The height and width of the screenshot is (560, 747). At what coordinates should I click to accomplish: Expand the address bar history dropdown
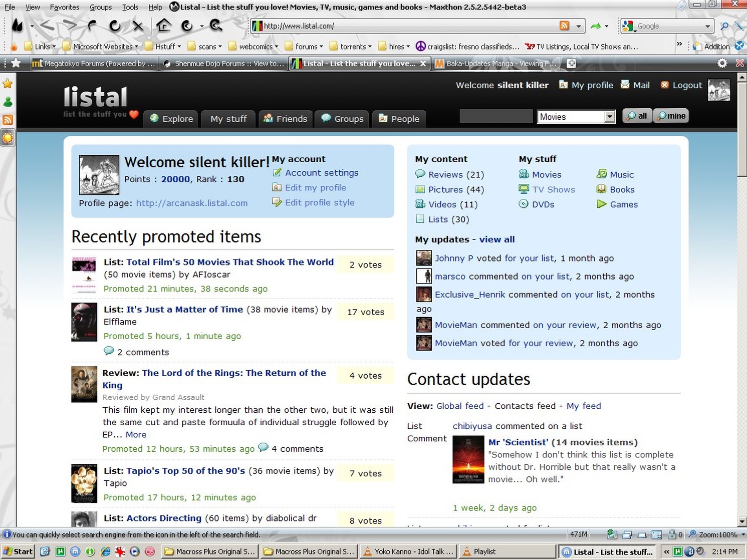(x=579, y=26)
